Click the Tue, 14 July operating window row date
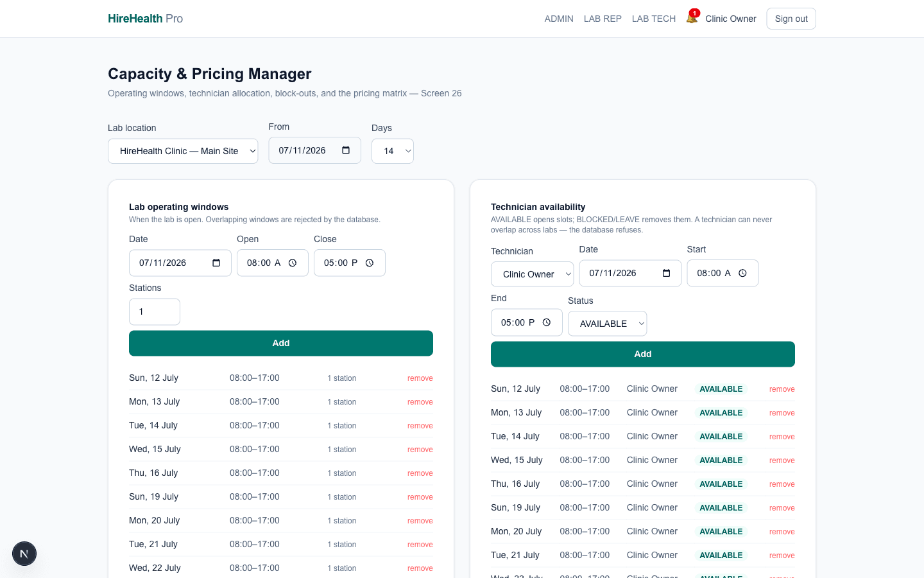This screenshot has width=924, height=578. pos(153,425)
